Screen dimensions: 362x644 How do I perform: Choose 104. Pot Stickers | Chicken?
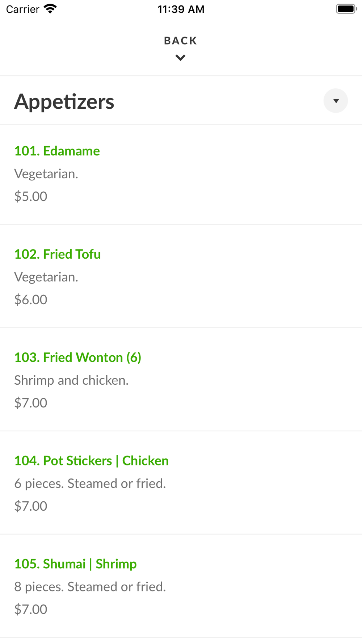[91, 460]
